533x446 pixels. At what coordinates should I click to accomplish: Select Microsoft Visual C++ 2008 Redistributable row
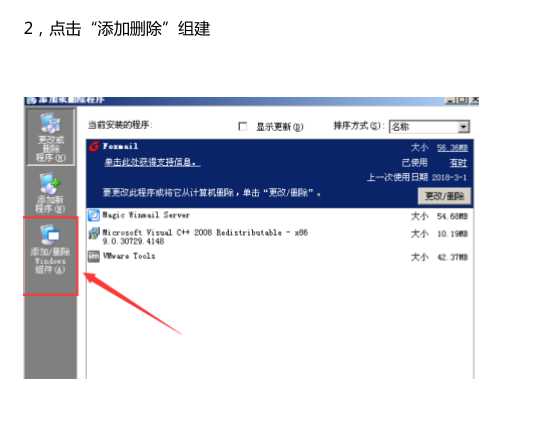(x=280, y=236)
